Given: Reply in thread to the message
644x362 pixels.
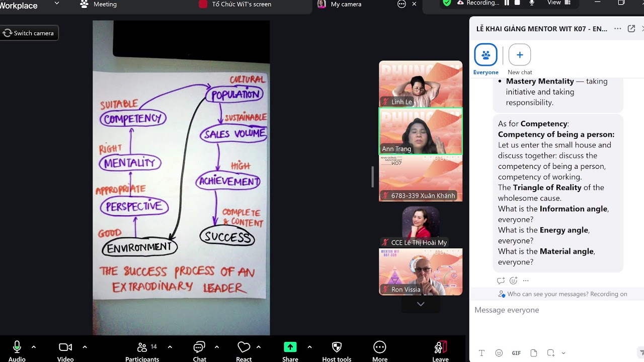Looking at the screenshot, I should click(x=501, y=281).
